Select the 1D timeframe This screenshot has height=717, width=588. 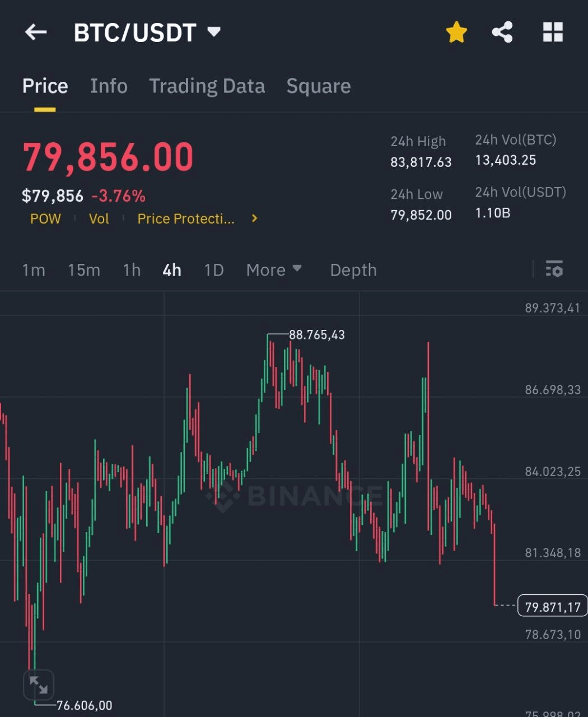[x=214, y=270]
